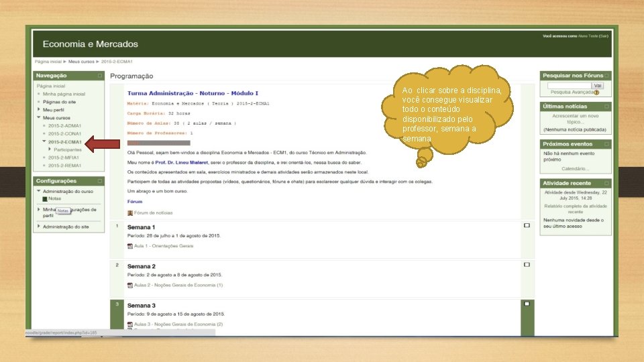
Task: Open 2015-2-ECMA1 in the breadcrumb
Action: click(117, 62)
